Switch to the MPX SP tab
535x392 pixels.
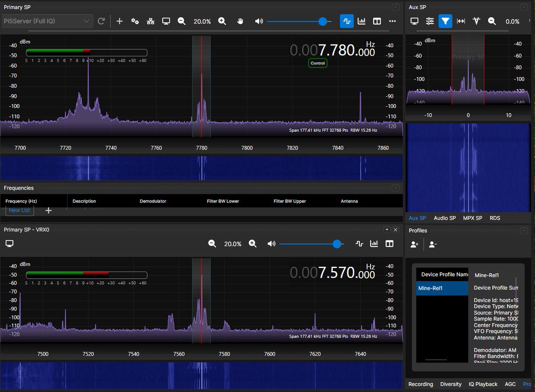[x=473, y=218]
